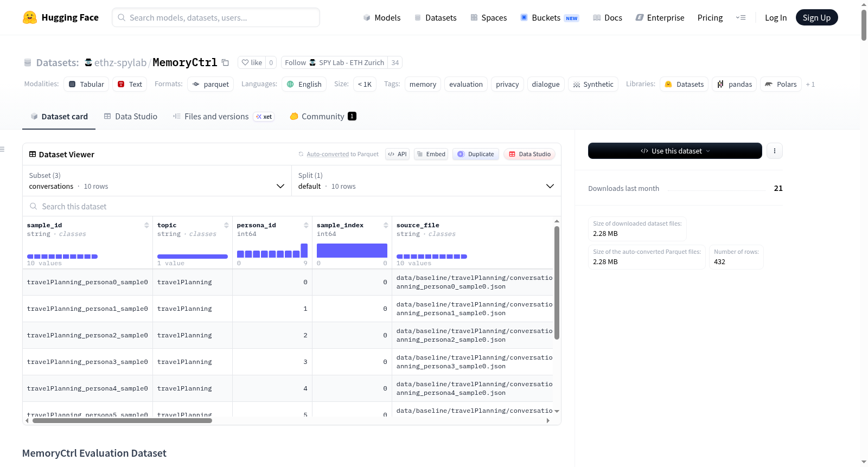
Task: Open the Datasets nav item
Action: [435, 17]
